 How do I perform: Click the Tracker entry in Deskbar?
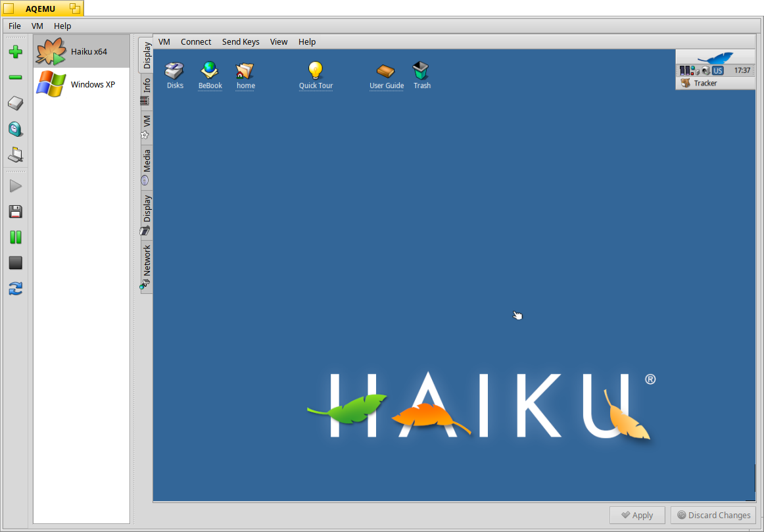point(715,84)
